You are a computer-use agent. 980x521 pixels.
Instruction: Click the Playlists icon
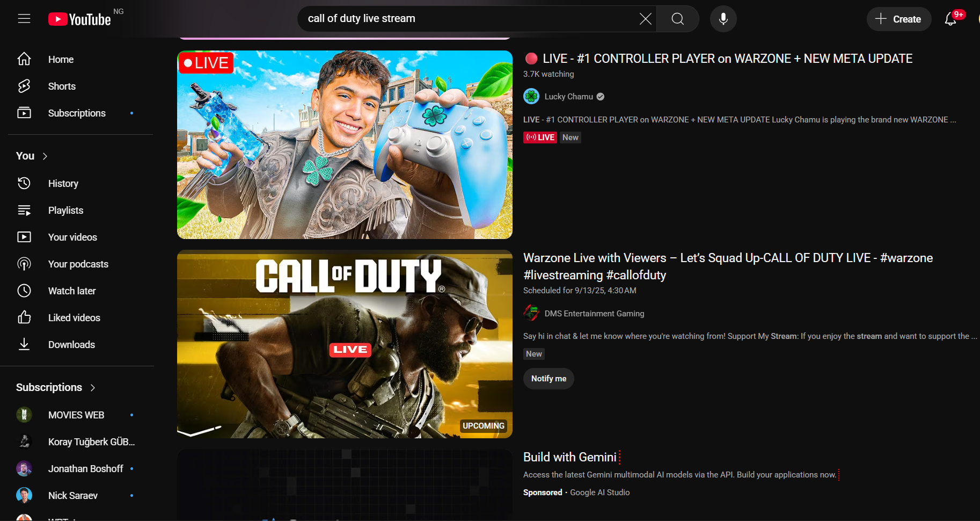(x=24, y=210)
